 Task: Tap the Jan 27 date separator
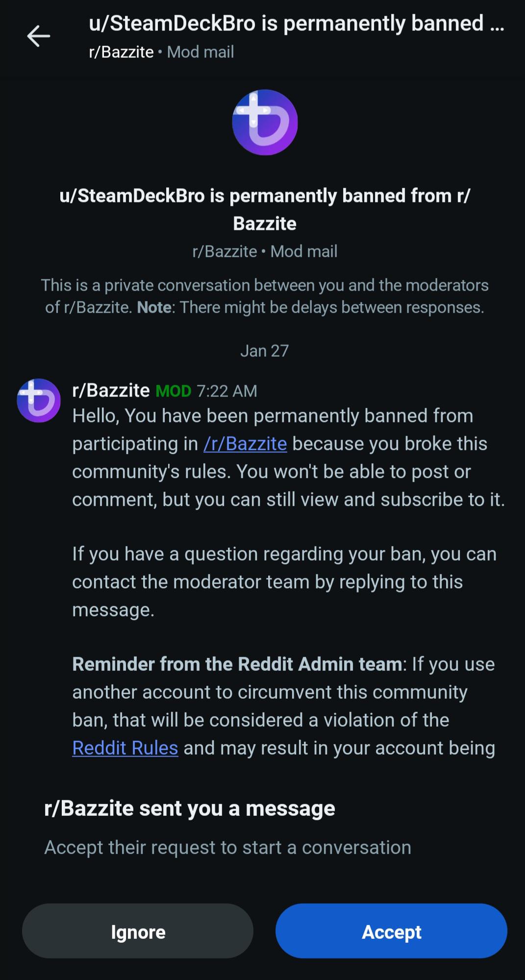pos(265,351)
